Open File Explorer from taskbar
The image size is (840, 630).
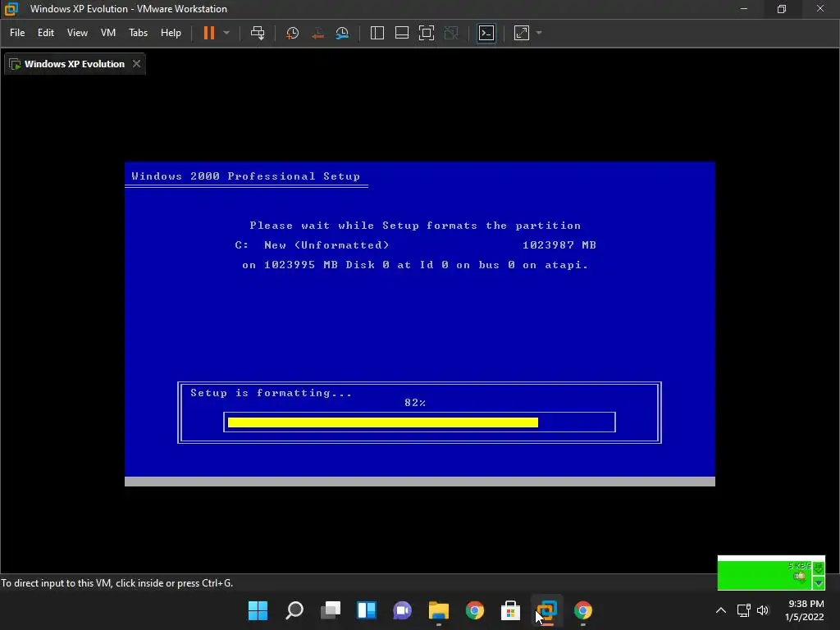[x=439, y=610]
